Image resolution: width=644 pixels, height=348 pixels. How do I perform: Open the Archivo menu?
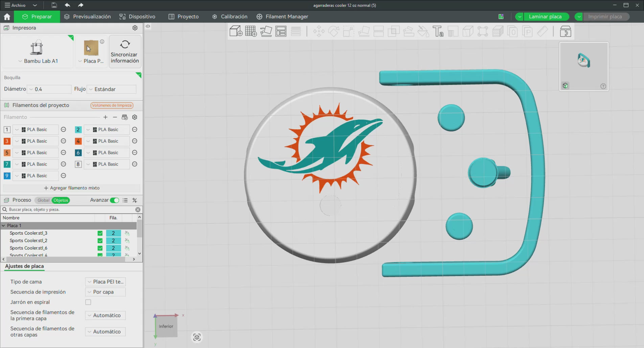[15, 5]
